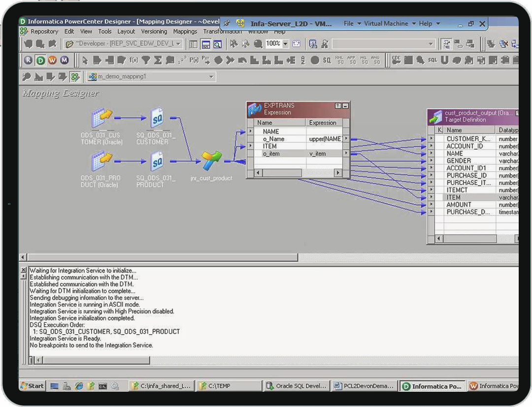This screenshot has height=407, width=532.
Task: Pick the arrow pointer selection tool
Action: pyautogui.click(x=85, y=61)
